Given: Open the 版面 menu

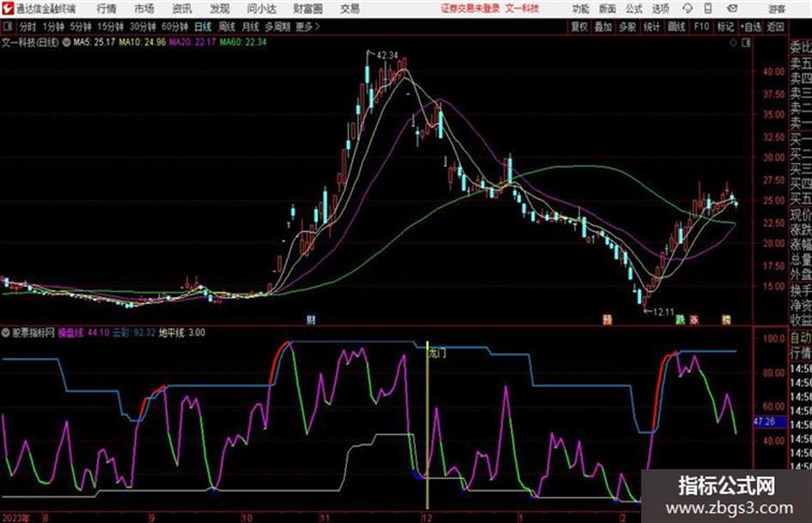Looking at the screenshot, I should (x=607, y=9).
